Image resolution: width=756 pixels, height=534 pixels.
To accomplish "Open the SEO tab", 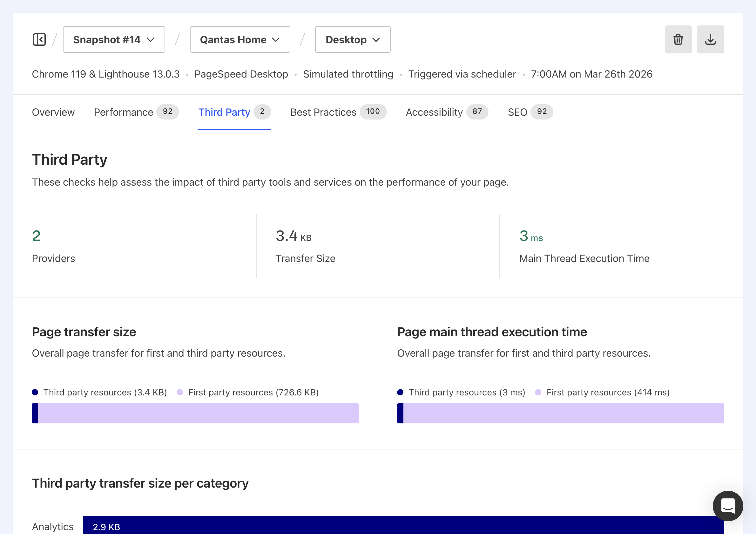I will coord(517,112).
